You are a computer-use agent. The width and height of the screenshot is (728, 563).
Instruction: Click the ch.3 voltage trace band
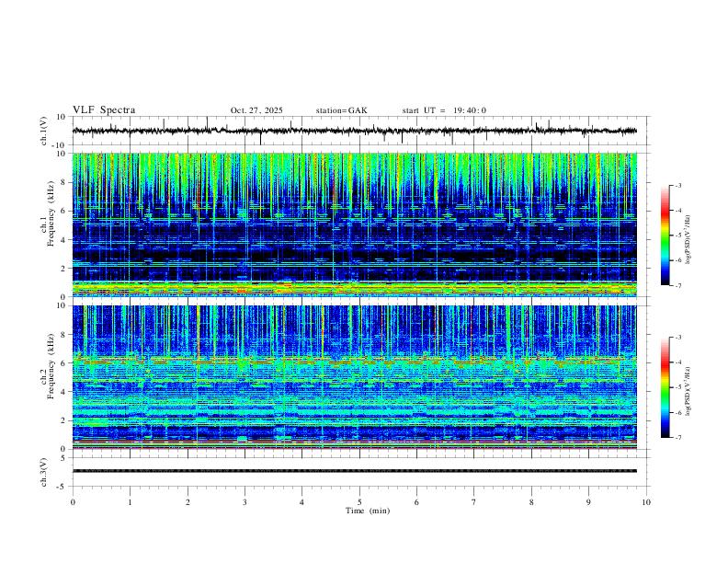click(355, 471)
